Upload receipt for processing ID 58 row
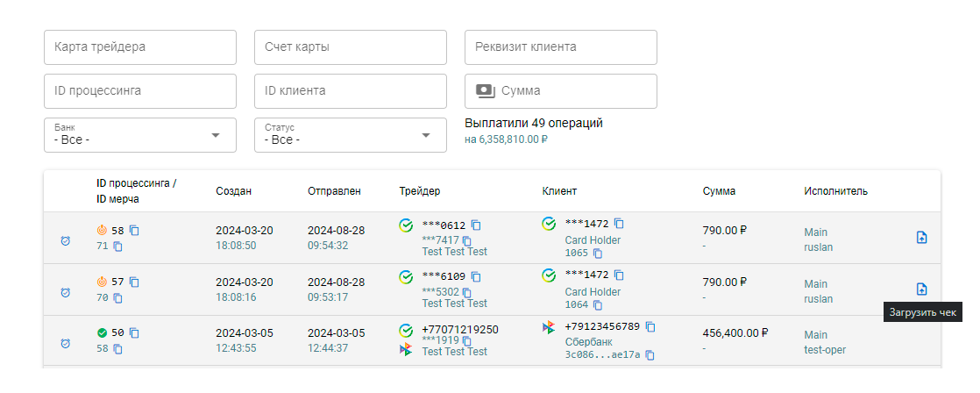This screenshot has height=393, width=980. click(x=921, y=238)
